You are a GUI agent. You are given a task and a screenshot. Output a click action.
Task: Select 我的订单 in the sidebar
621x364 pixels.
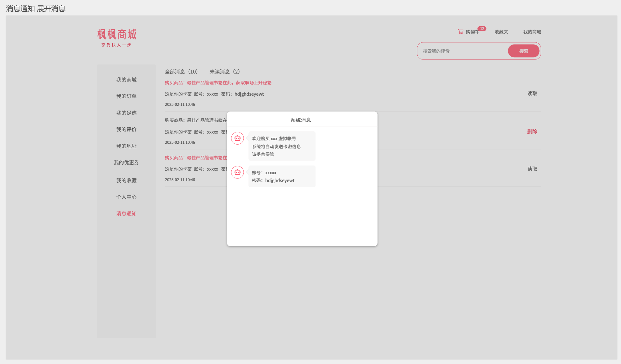pyautogui.click(x=126, y=96)
